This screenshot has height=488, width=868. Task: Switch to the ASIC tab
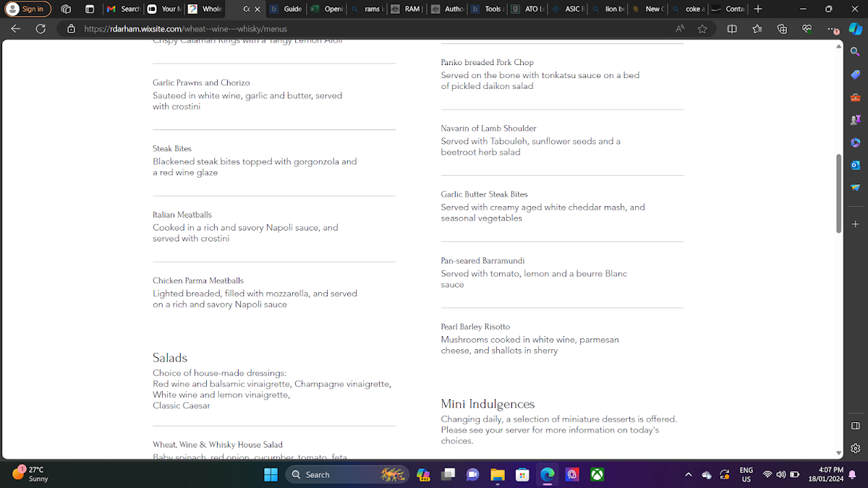coord(568,9)
